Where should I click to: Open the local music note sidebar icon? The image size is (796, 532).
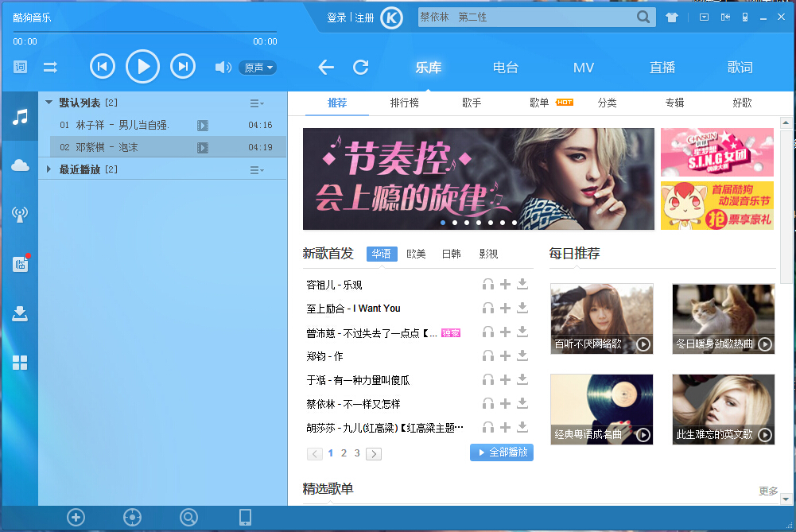click(x=21, y=117)
